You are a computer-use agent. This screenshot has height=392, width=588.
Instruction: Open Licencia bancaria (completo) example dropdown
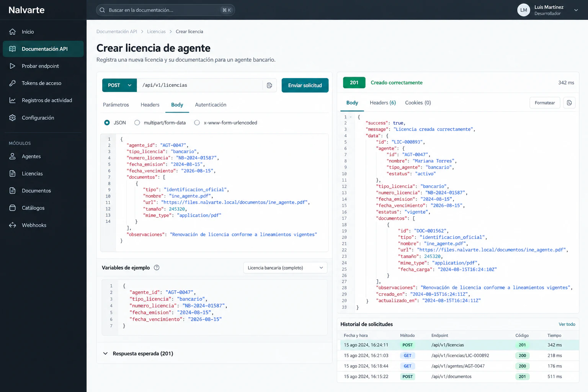(x=285, y=268)
